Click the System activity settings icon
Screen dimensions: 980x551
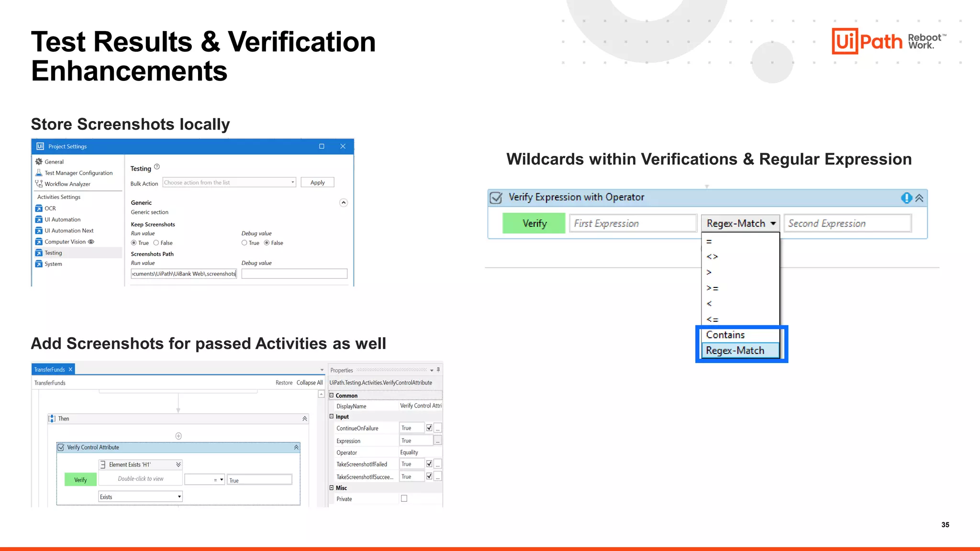(x=39, y=264)
